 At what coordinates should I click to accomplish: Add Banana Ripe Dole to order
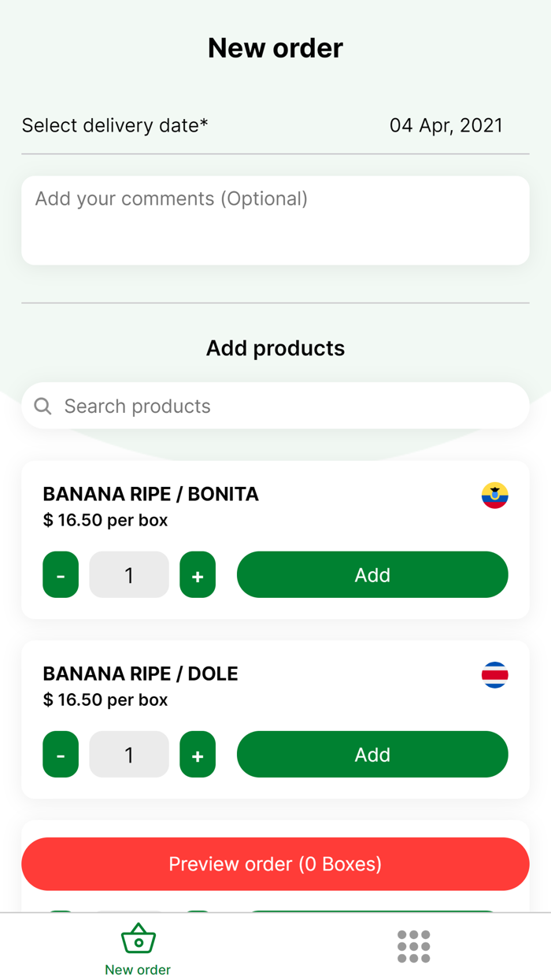(x=372, y=755)
